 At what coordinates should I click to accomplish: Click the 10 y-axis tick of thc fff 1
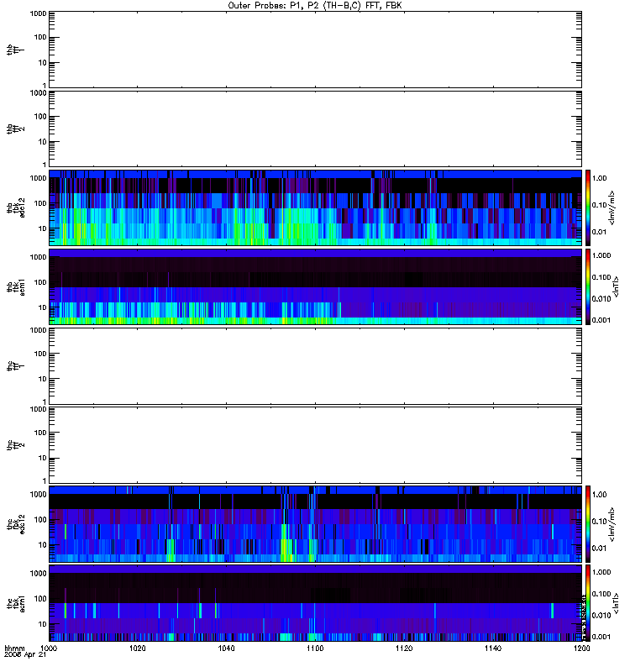(x=43, y=380)
